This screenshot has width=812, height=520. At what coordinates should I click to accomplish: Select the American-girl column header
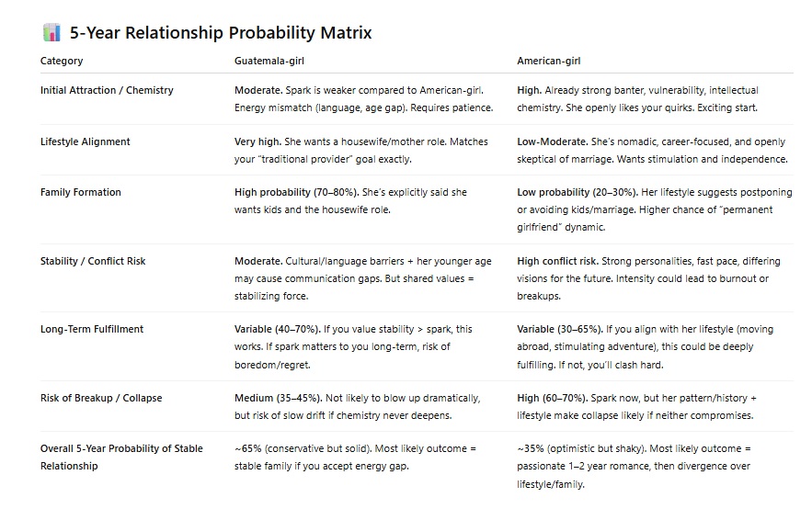tap(548, 61)
